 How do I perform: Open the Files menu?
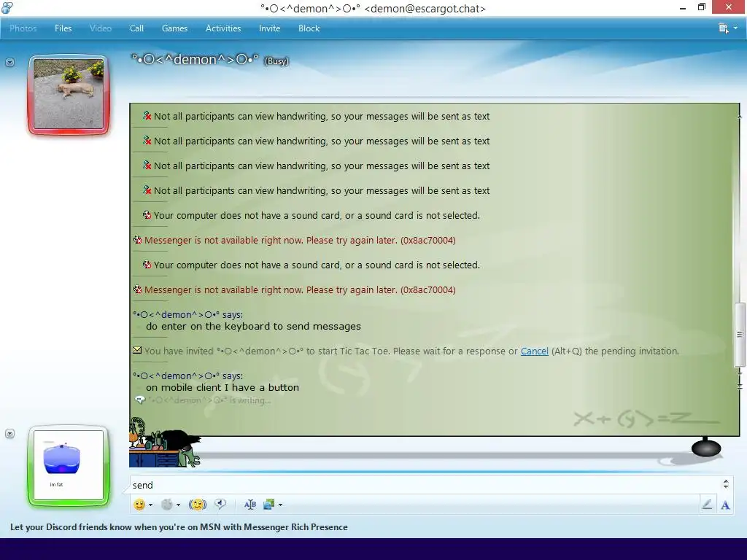[x=63, y=28]
